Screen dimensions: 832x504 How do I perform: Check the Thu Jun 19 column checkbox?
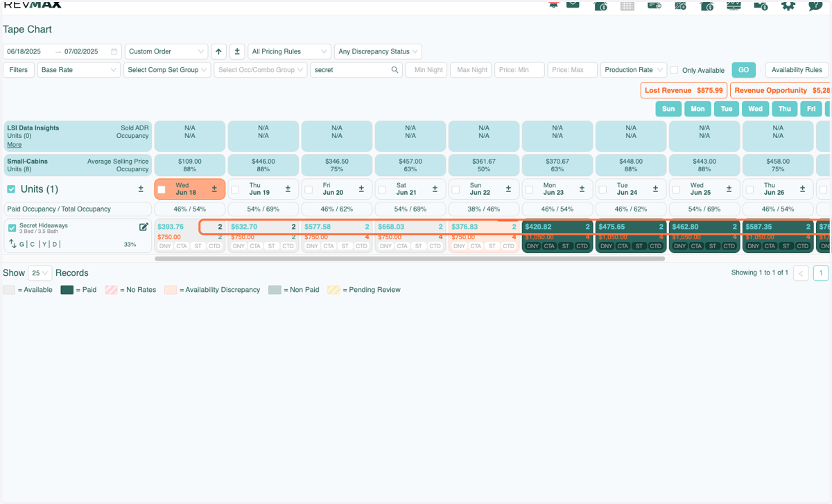click(x=235, y=189)
